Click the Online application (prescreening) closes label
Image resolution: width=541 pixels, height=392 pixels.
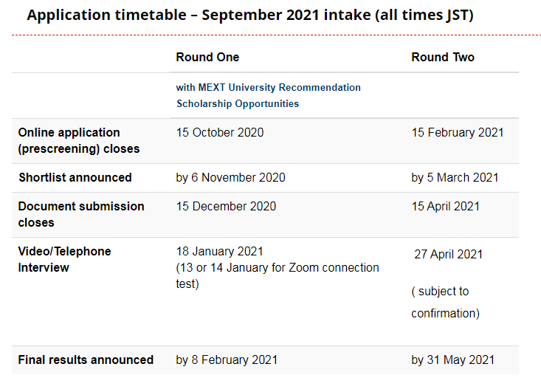tap(79, 140)
